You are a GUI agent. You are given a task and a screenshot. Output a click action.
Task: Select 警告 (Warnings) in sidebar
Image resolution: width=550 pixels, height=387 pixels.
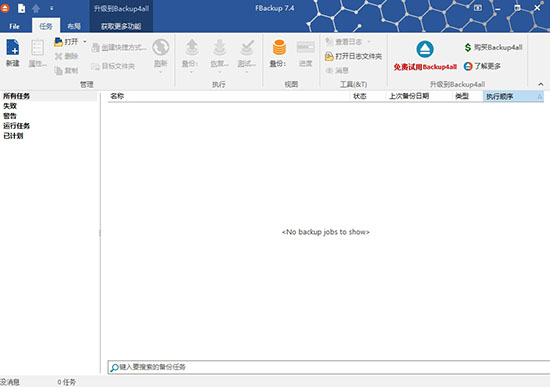point(10,116)
